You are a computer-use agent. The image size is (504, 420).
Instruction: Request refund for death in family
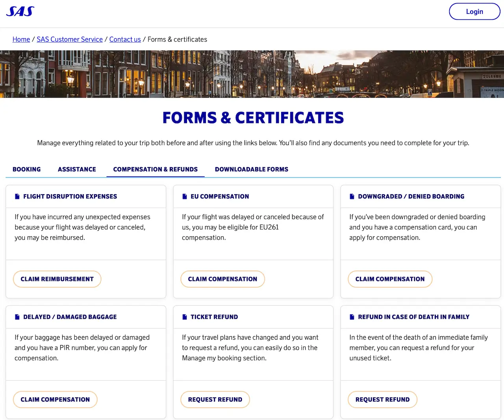[382, 400]
